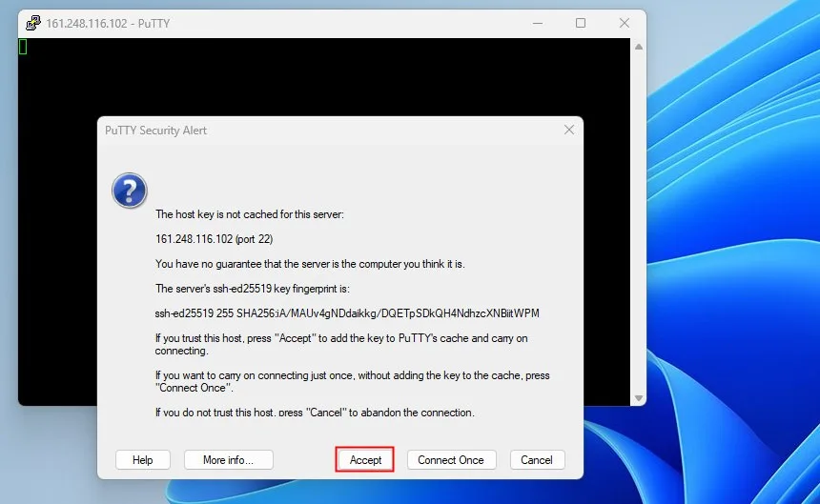Click the blue question mark icon
820x504 pixels.
(129, 191)
